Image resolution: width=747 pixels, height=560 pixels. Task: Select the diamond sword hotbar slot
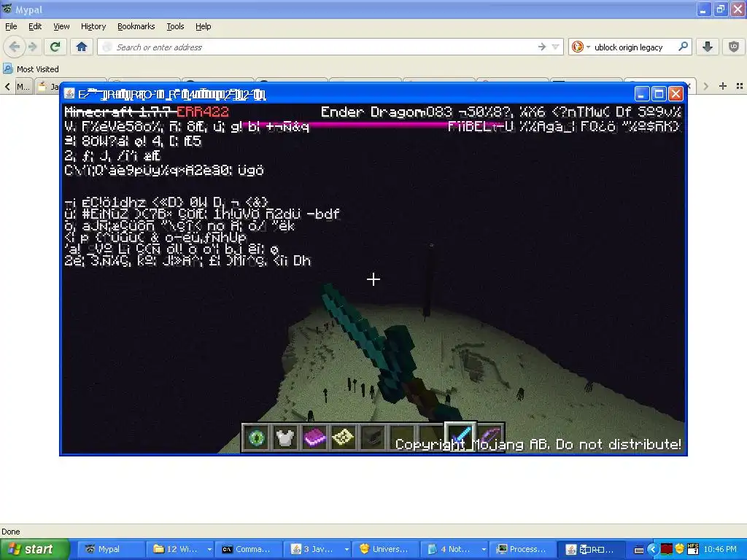coord(460,436)
